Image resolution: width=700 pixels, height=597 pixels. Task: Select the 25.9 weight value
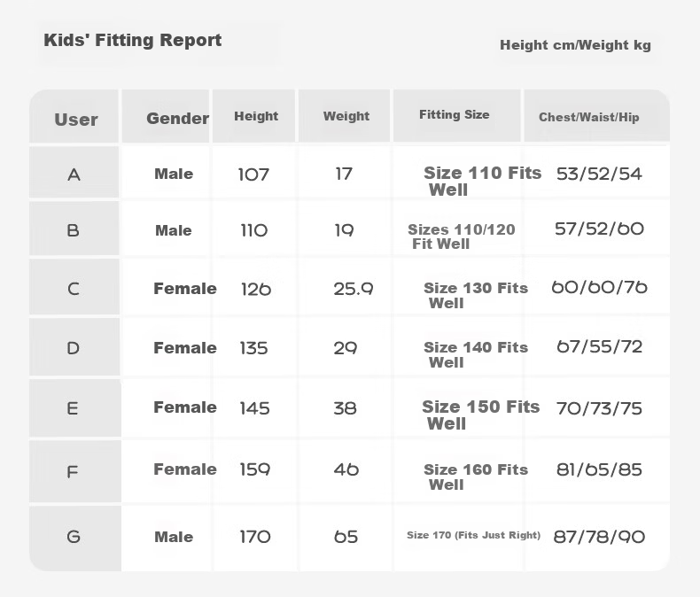[354, 289]
